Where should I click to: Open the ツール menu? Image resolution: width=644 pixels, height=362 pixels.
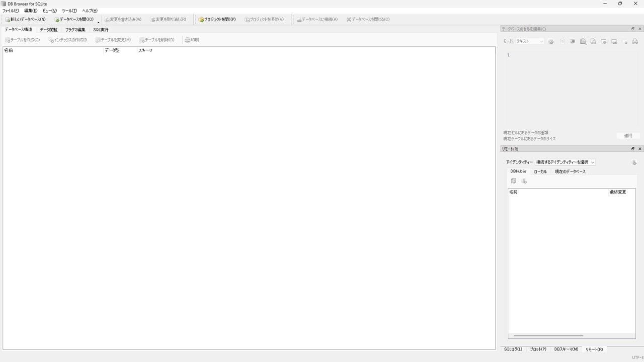point(69,10)
